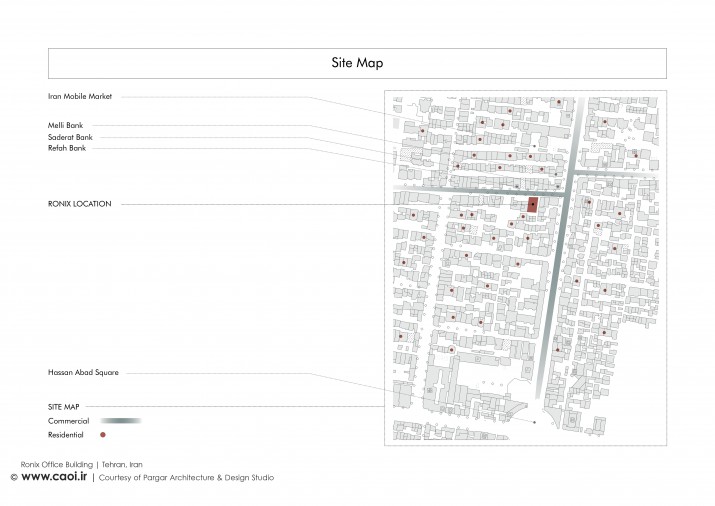715x506 pixels.
Task: Click the 'Hassan Abad Square' label
Action: pyautogui.click(x=83, y=372)
